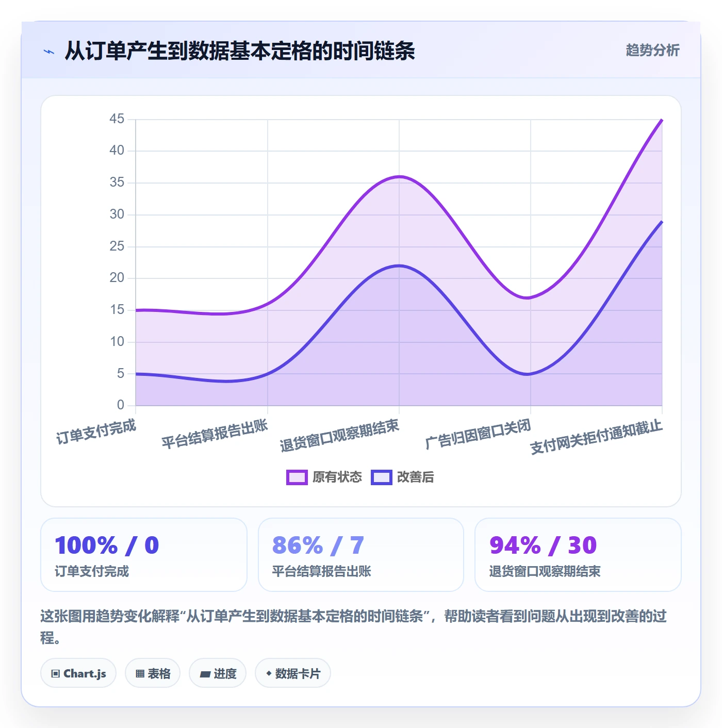
Task: Select the 表格 tag chip
Action: (153, 673)
